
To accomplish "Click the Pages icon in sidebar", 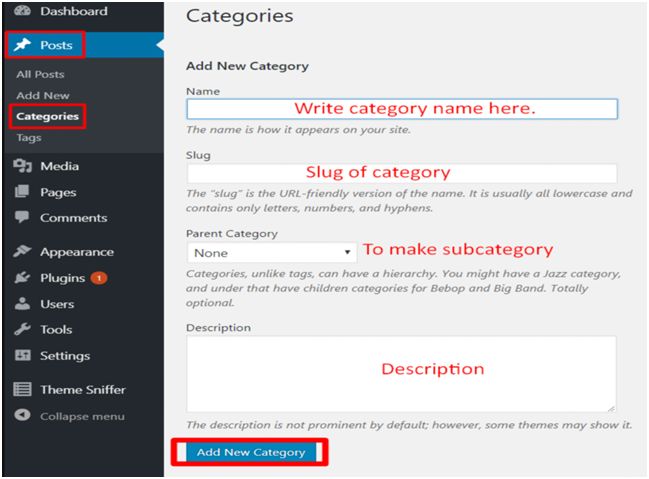I will pyautogui.click(x=22, y=192).
